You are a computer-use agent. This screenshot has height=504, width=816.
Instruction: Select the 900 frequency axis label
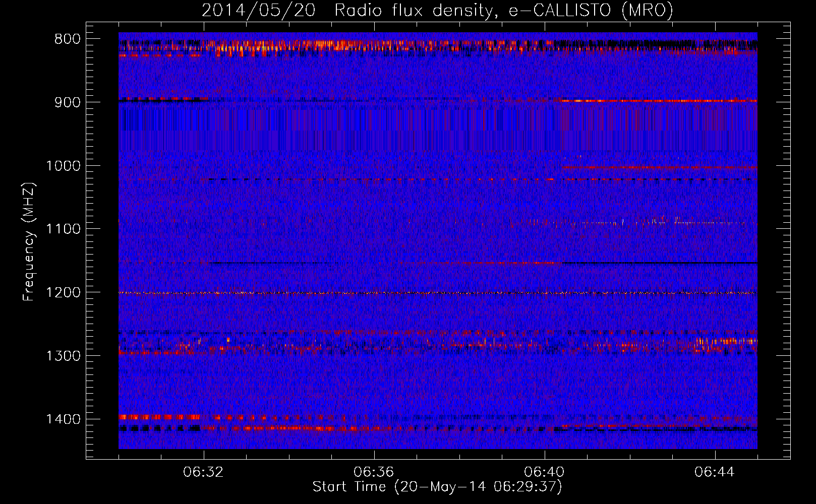(68, 102)
